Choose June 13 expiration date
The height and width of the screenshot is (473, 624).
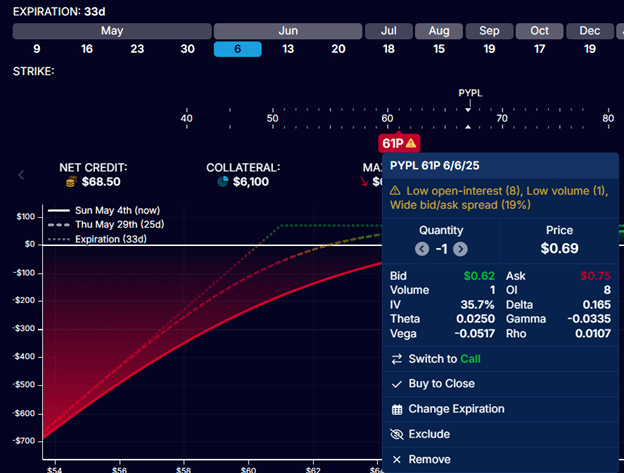click(288, 49)
